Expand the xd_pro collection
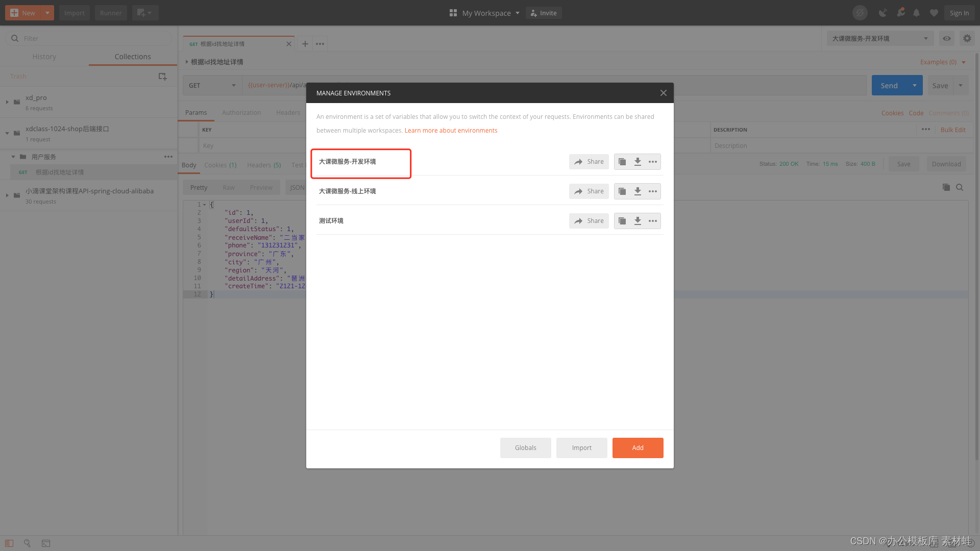The image size is (980, 551). pyautogui.click(x=7, y=102)
